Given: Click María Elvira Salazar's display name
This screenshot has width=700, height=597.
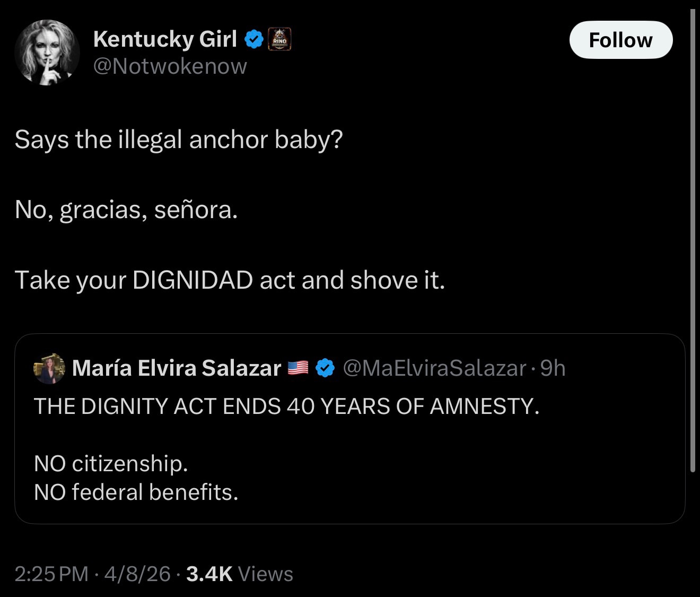Looking at the screenshot, I should click(177, 367).
